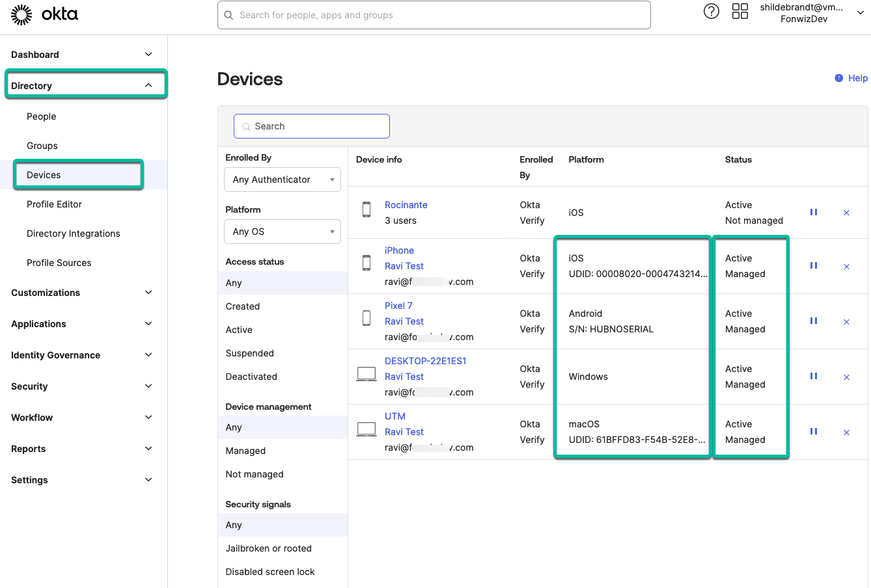
Task: Click the device list search field
Action: 311,126
